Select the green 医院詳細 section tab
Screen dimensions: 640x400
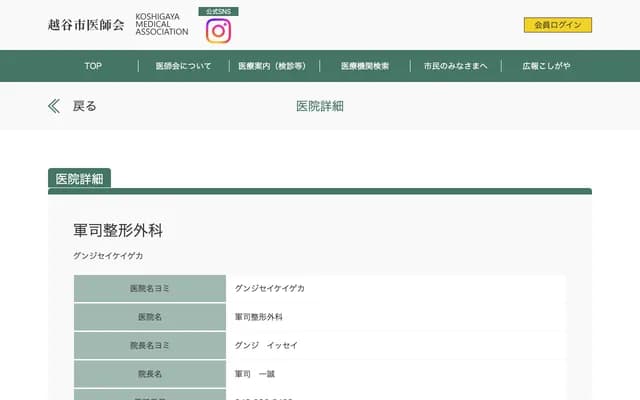click(80, 179)
